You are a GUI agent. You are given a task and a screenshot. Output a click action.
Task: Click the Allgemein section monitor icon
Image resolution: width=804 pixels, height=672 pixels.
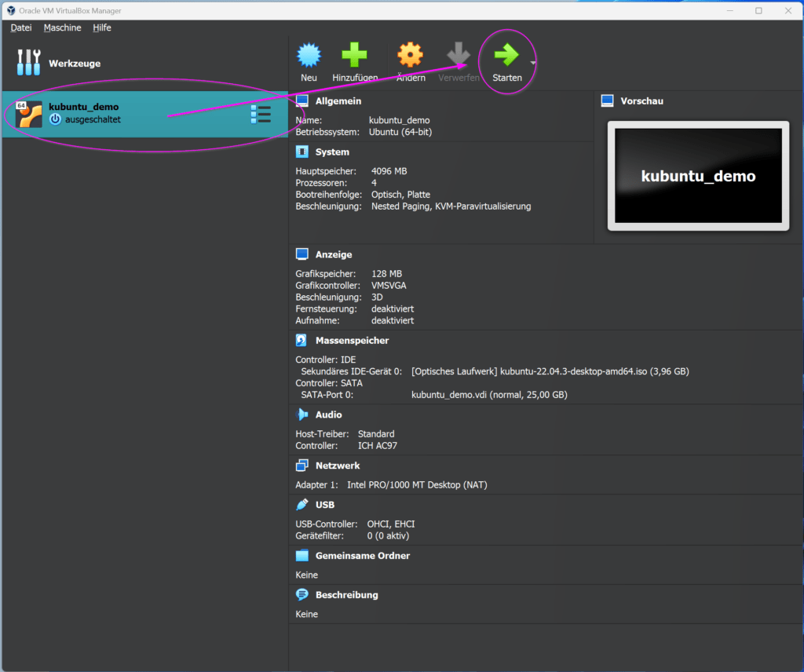(302, 101)
